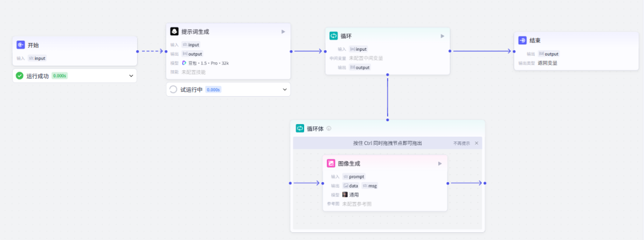Click the 图像生成 image node icon

point(331,163)
